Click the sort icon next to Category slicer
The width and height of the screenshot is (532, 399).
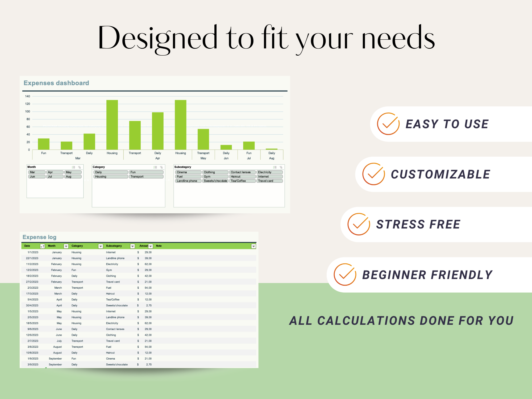tap(155, 168)
